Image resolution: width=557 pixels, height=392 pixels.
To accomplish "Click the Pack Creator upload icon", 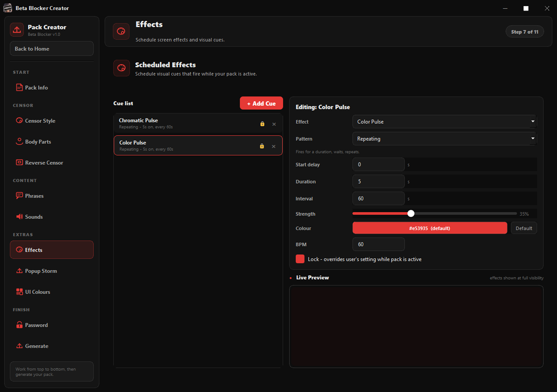I will coord(17,30).
